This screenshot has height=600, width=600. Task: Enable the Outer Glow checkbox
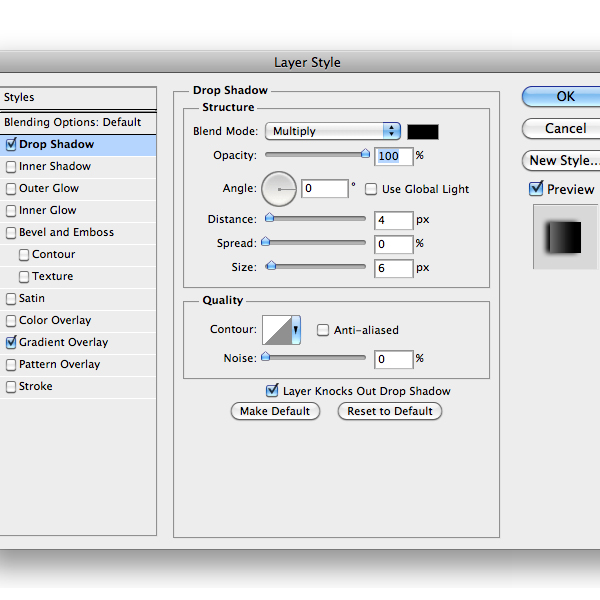click(11, 189)
